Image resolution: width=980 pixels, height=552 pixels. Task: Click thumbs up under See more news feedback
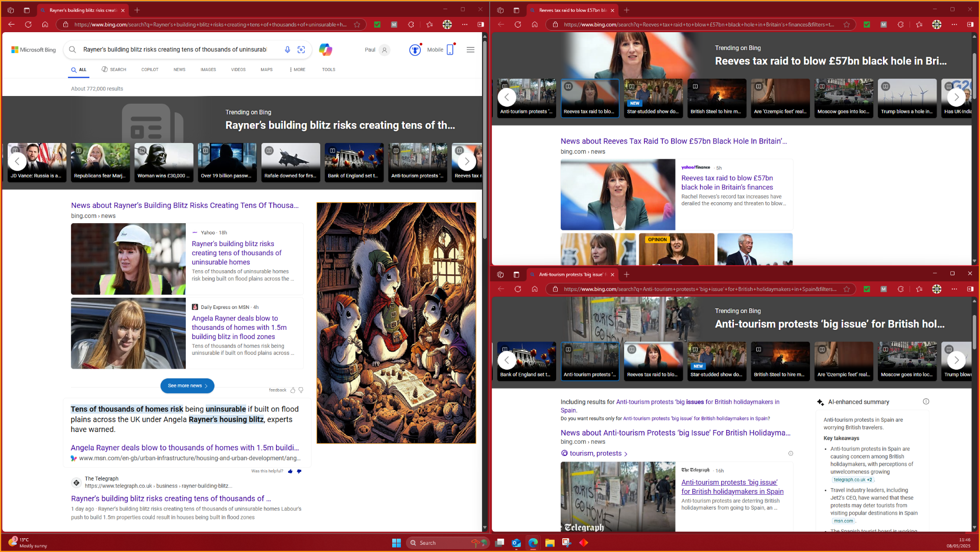click(x=293, y=390)
